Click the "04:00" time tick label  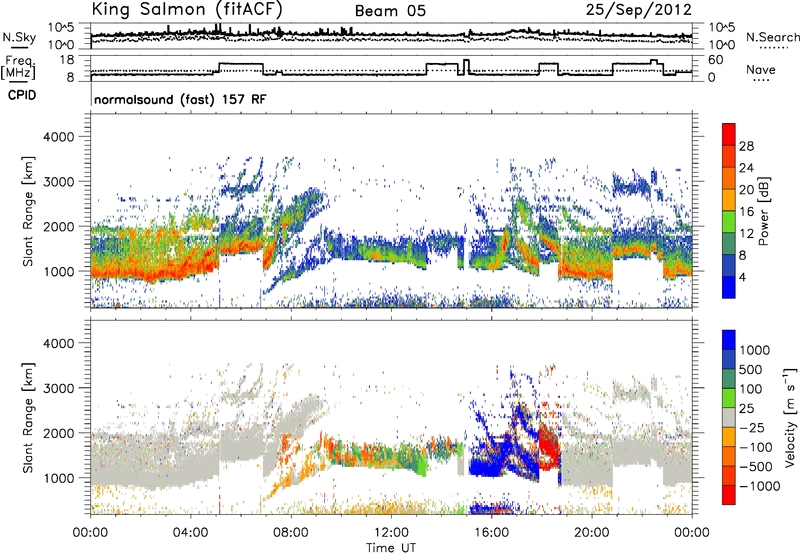pos(191,533)
